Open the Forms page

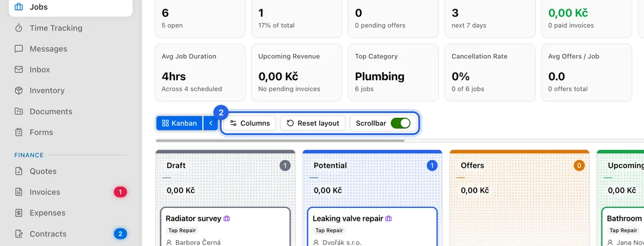click(x=70, y=132)
